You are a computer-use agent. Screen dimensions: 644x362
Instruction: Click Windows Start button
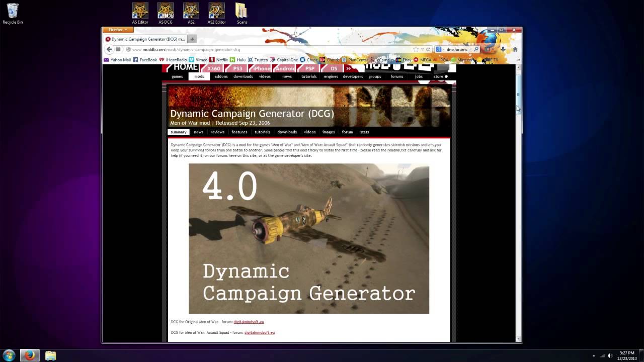(9, 355)
